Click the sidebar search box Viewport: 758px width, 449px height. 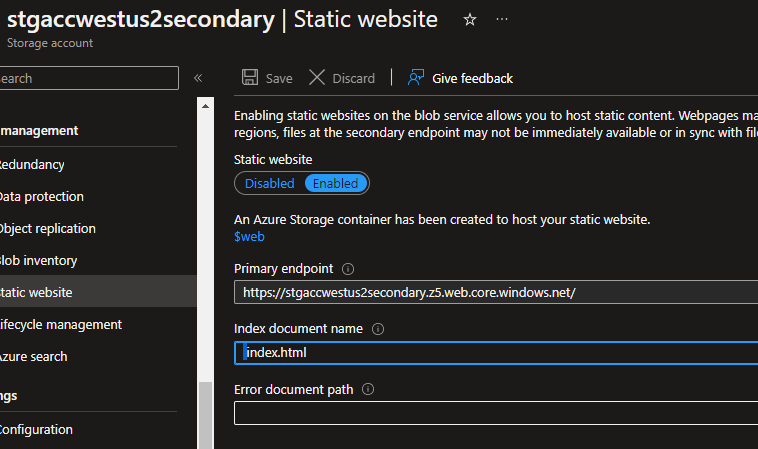pos(89,78)
